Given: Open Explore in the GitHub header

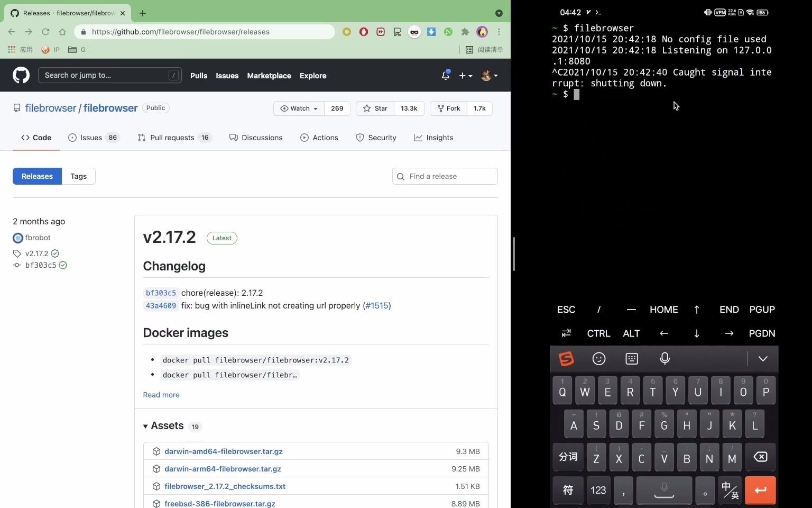Looking at the screenshot, I should click(x=313, y=76).
